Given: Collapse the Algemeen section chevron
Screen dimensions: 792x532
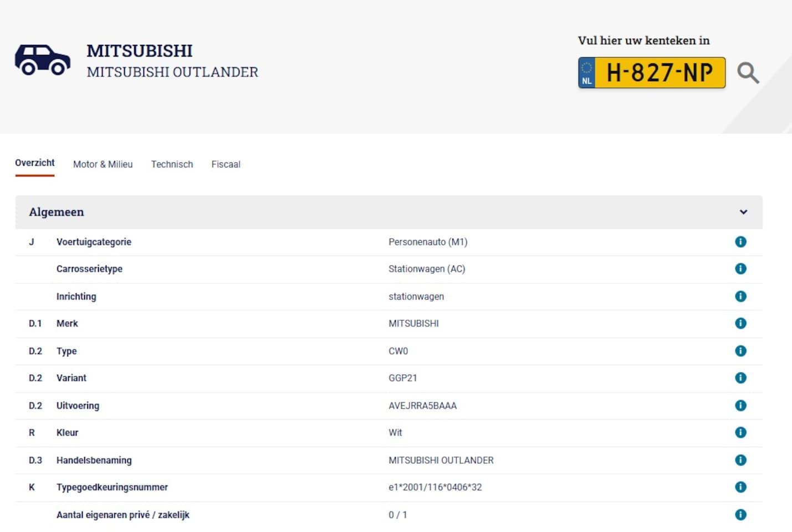Looking at the screenshot, I should 743,212.
